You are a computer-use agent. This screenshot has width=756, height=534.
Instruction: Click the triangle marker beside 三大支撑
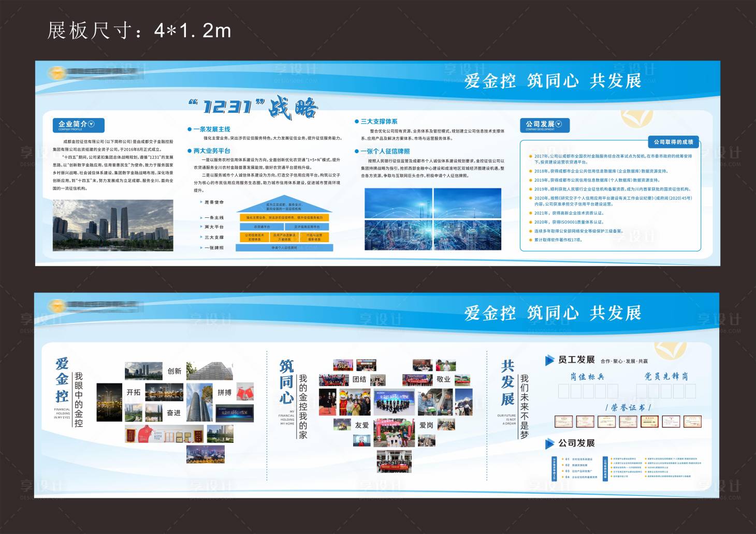(201, 238)
